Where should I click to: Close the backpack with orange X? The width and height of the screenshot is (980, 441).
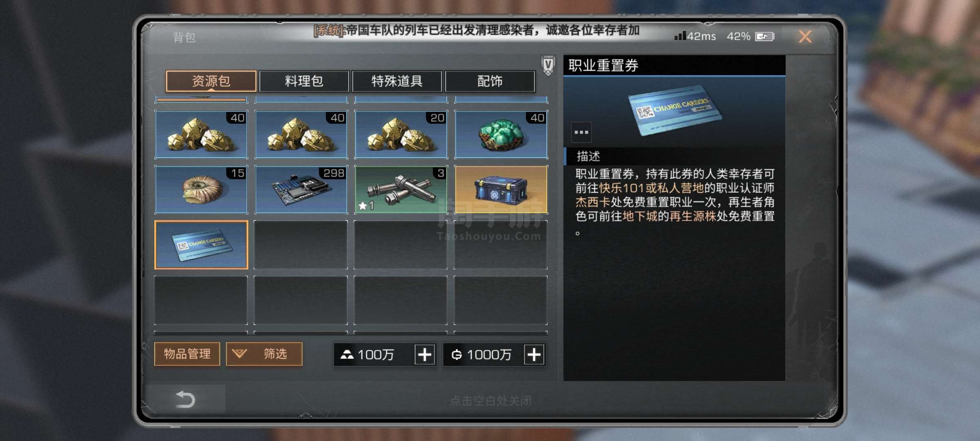tap(805, 37)
